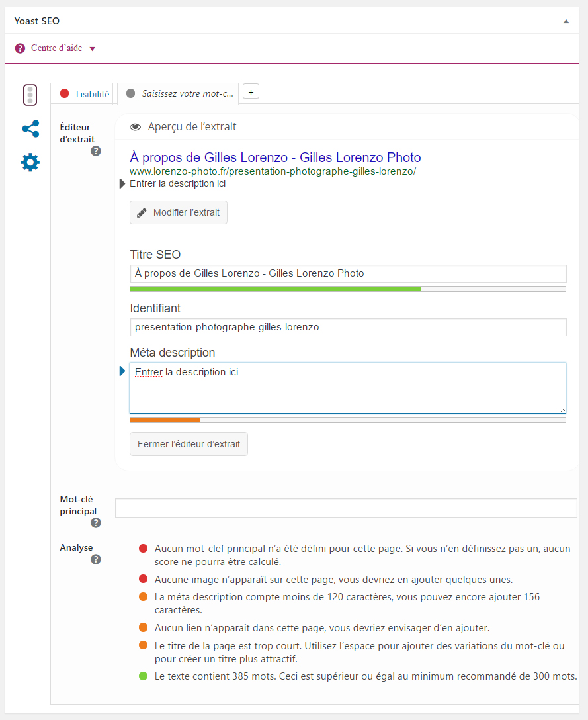Click help icon under Analyse label
The image size is (588, 720).
(x=96, y=559)
